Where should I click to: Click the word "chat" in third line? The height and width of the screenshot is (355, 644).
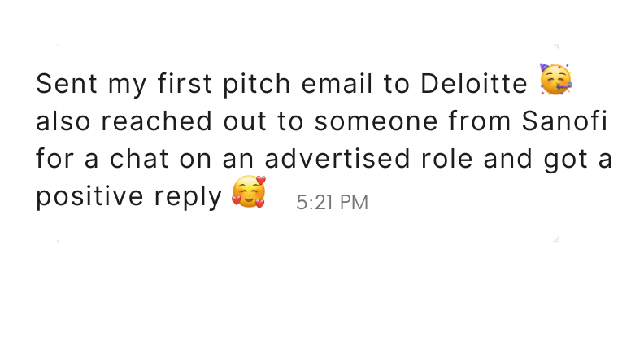[139, 159]
